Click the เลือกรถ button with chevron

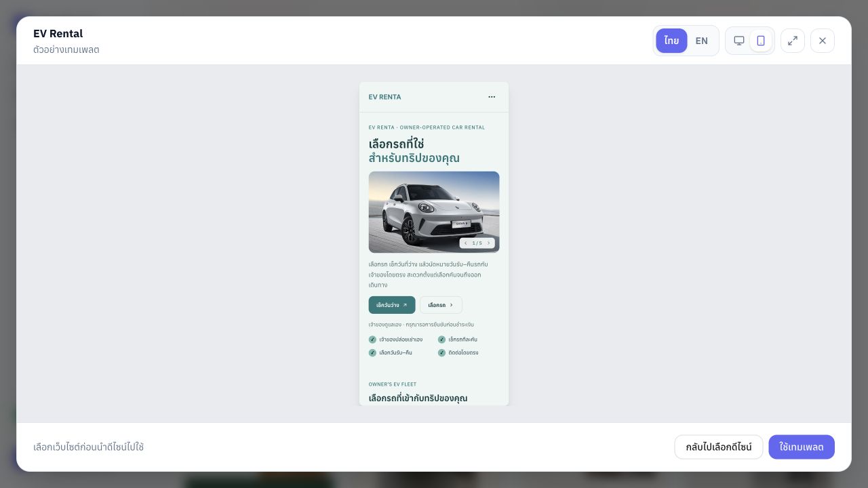tap(441, 305)
